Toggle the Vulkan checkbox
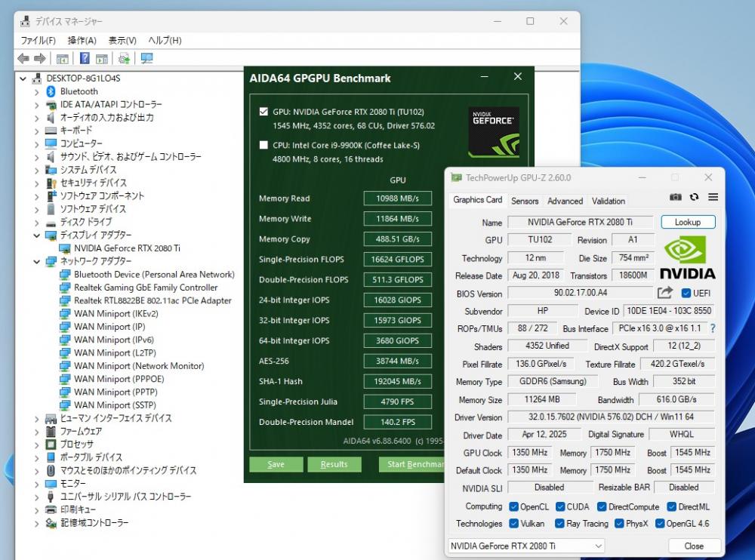The height and width of the screenshot is (560, 755). (x=513, y=524)
